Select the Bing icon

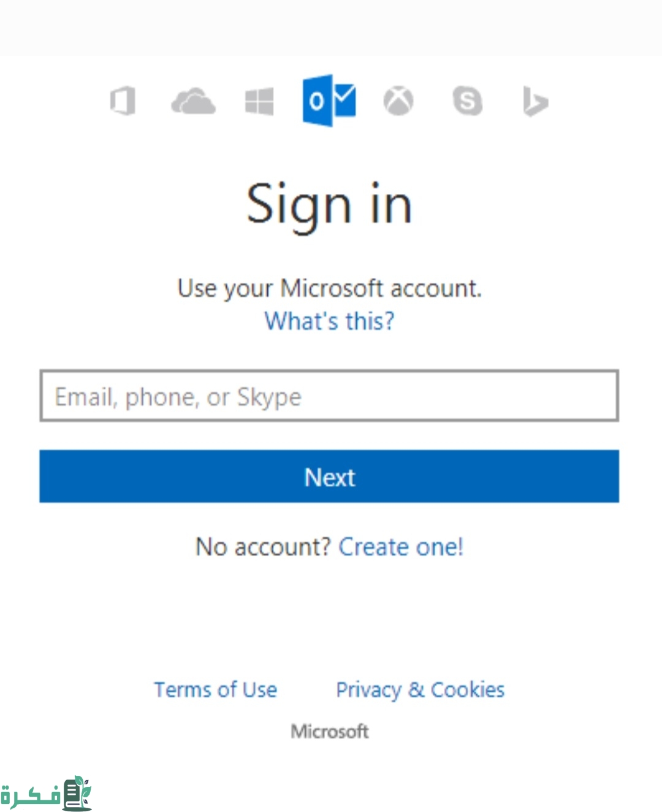pyautogui.click(x=535, y=102)
